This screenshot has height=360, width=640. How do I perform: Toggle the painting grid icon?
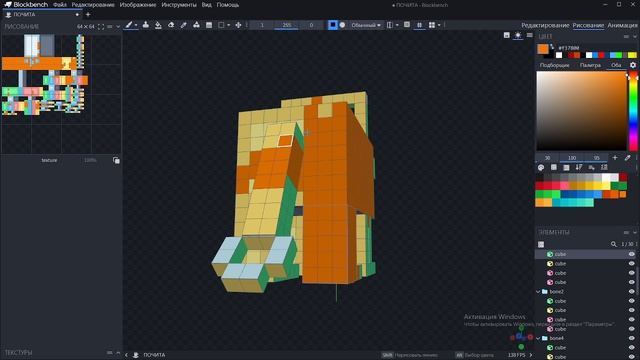pyautogui.click(x=419, y=25)
